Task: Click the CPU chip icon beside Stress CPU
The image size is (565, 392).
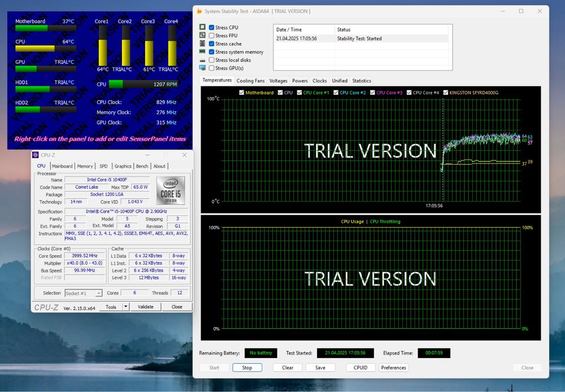Action: 202,27
